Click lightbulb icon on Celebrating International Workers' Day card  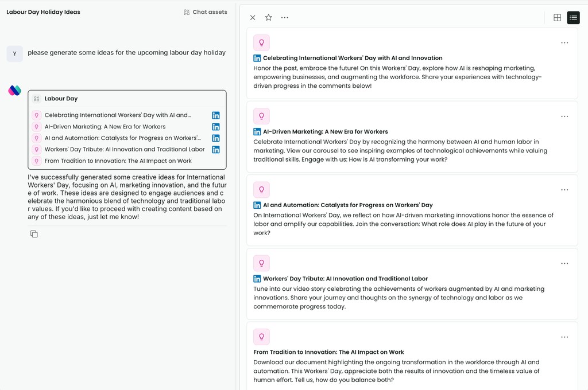point(262,42)
